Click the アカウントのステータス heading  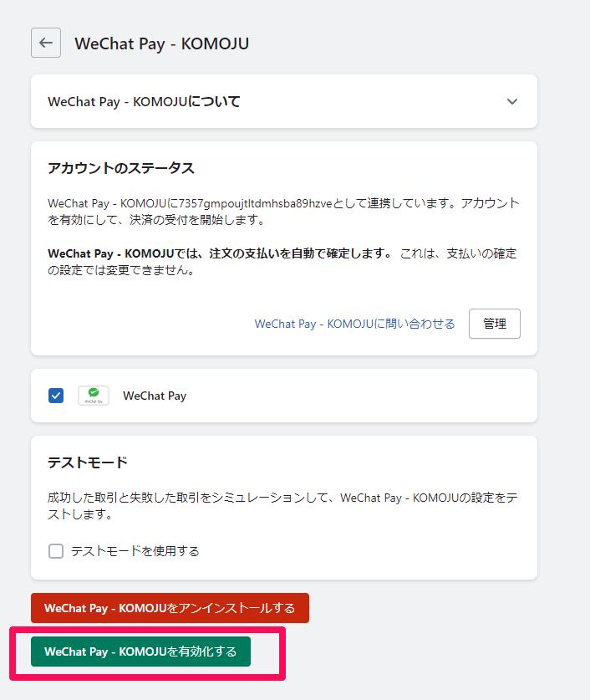[x=121, y=168]
